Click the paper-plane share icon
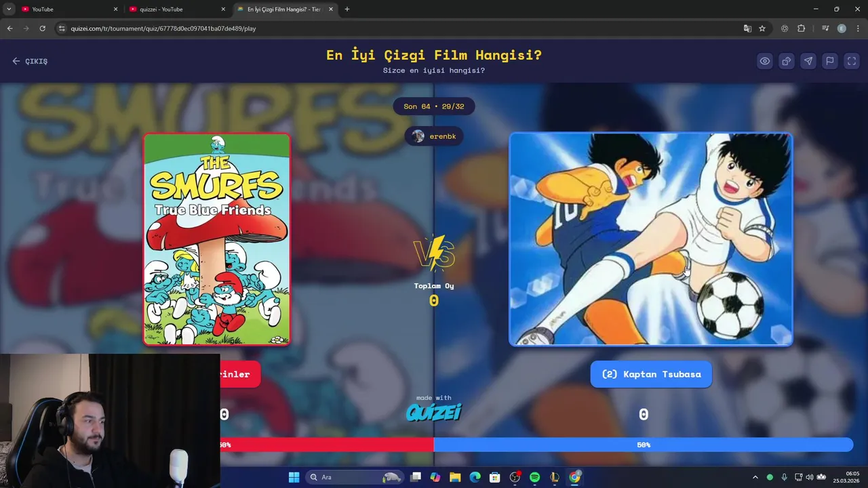Screen dimensions: 868x488 [x=808, y=61]
